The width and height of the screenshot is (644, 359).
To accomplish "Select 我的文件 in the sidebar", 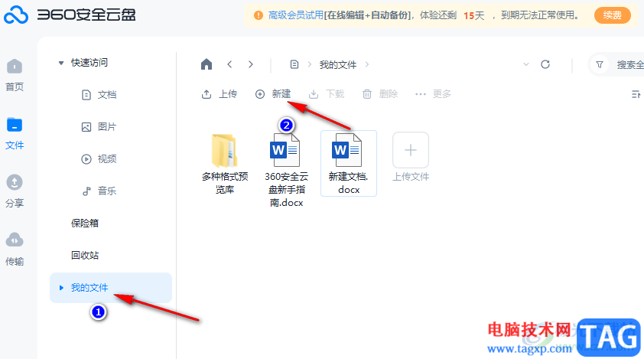I will coord(110,288).
